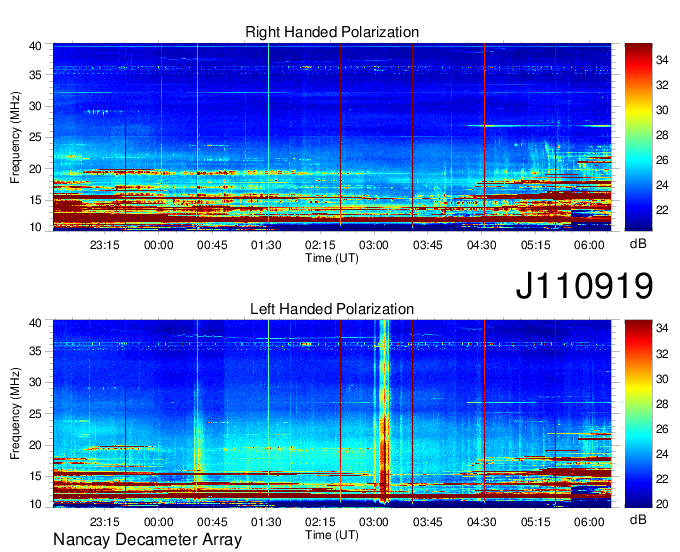This screenshot has height=552, width=680.
Task: Click the 25 MHz tick of Left Handed plot
Action: coord(35,414)
